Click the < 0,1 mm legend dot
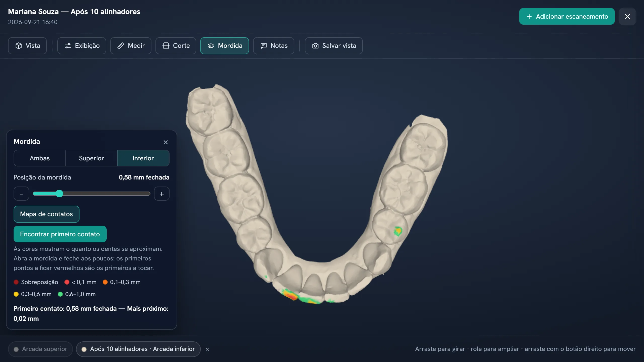 click(67, 282)
